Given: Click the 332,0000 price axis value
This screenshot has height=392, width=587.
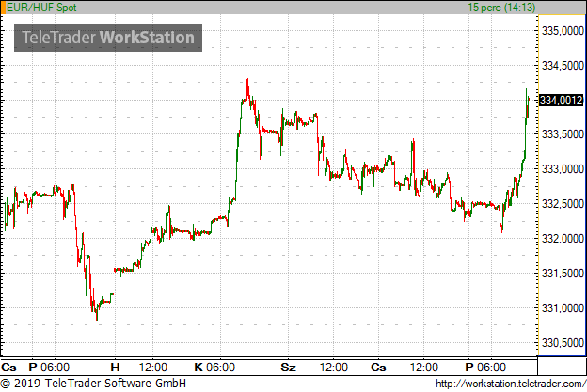Looking at the screenshot, I should point(563,238).
